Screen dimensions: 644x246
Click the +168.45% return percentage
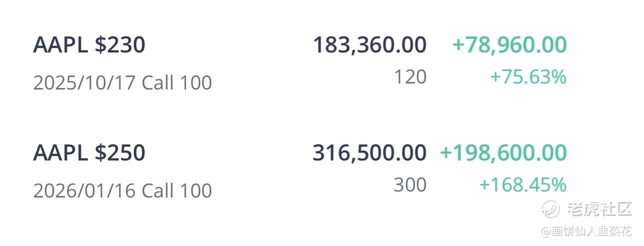tap(523, 185)
